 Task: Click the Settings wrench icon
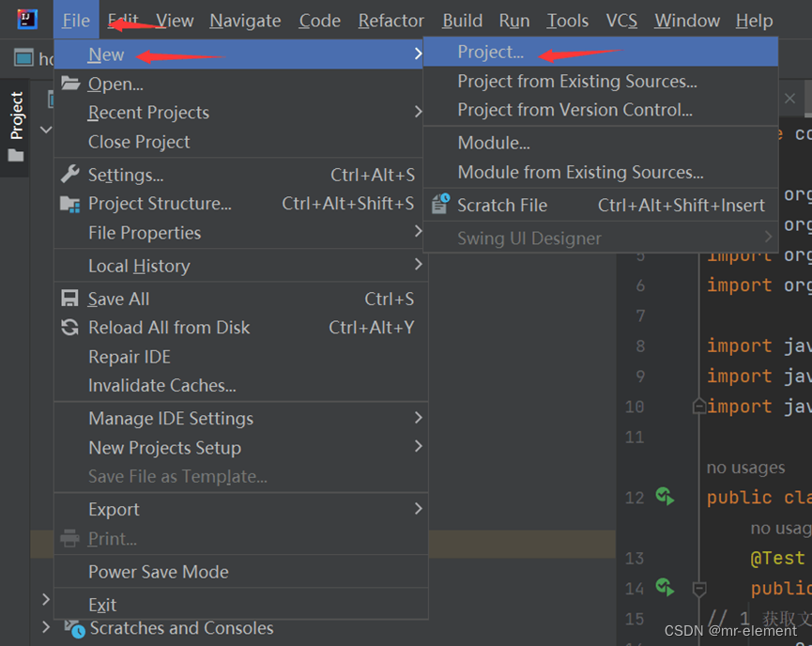(69, 173)
